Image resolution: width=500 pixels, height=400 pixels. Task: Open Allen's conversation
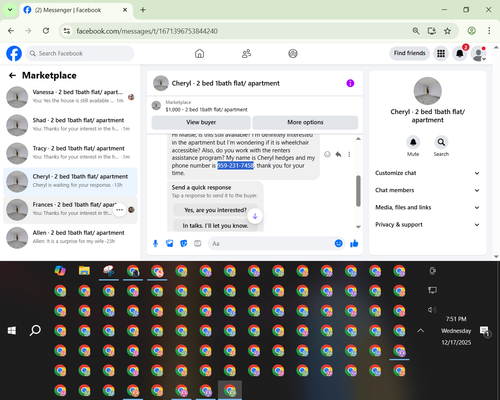pyautogui.click(x=70, y=238)
